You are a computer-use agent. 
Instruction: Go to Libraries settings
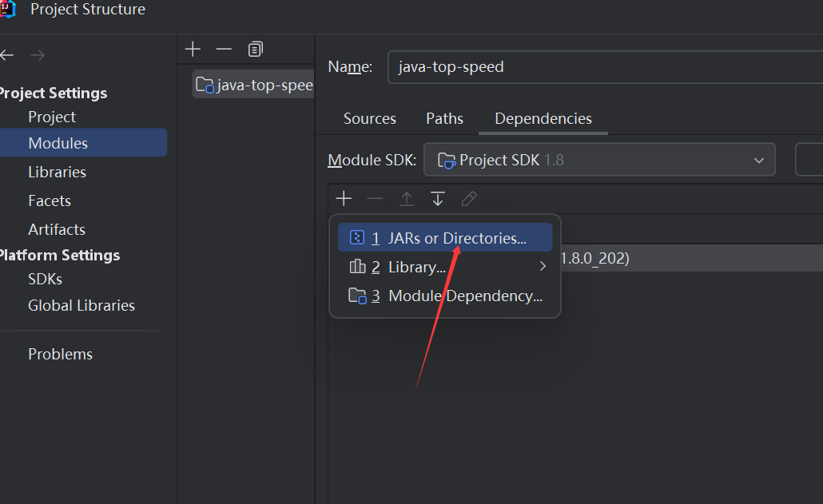(57, 172)
